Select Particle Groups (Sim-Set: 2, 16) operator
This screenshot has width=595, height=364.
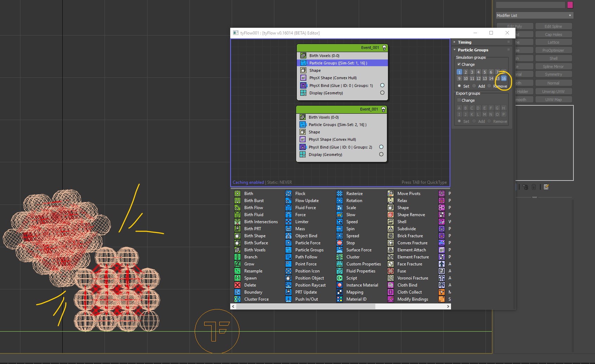(x=342, y=125)
